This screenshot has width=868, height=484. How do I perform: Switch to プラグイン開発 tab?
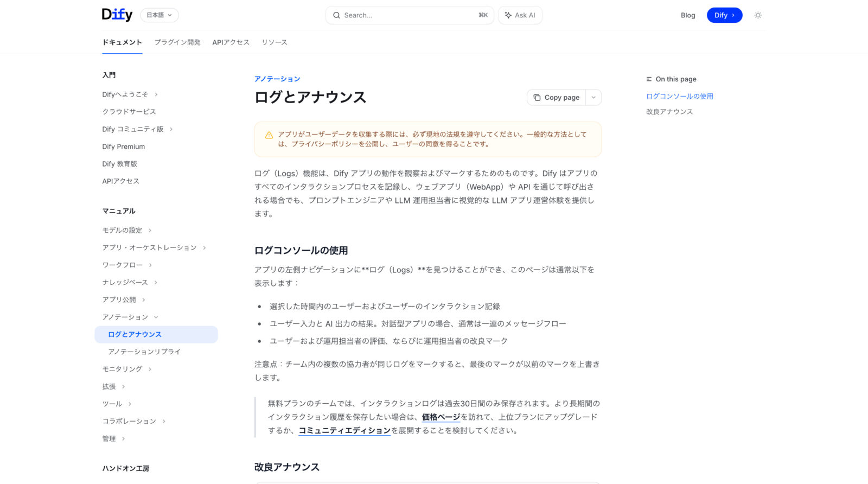177,42
